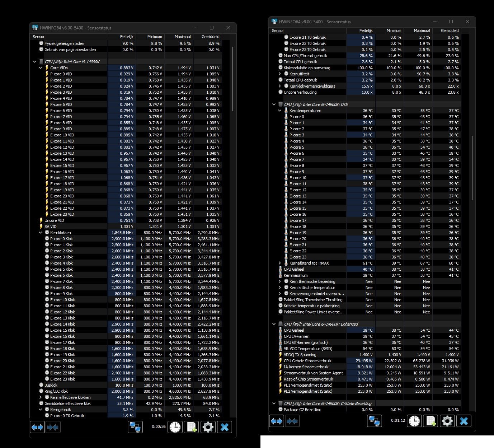
Task: Expand Kern thermische beperking
Action: tap(280, 281)
